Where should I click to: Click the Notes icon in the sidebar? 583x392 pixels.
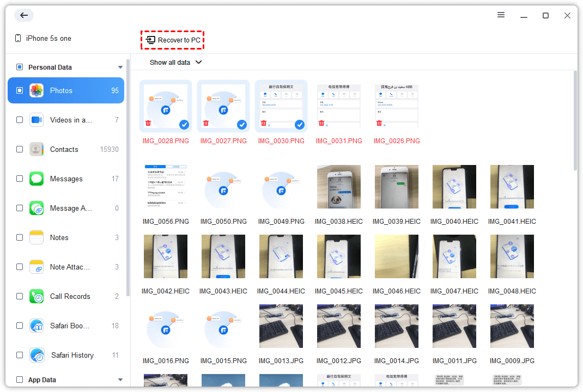[36, 237]
